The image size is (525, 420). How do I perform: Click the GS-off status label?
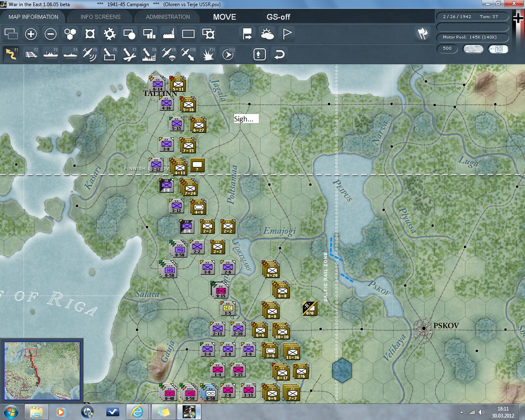pyautogui.click(x=278, y=17)
